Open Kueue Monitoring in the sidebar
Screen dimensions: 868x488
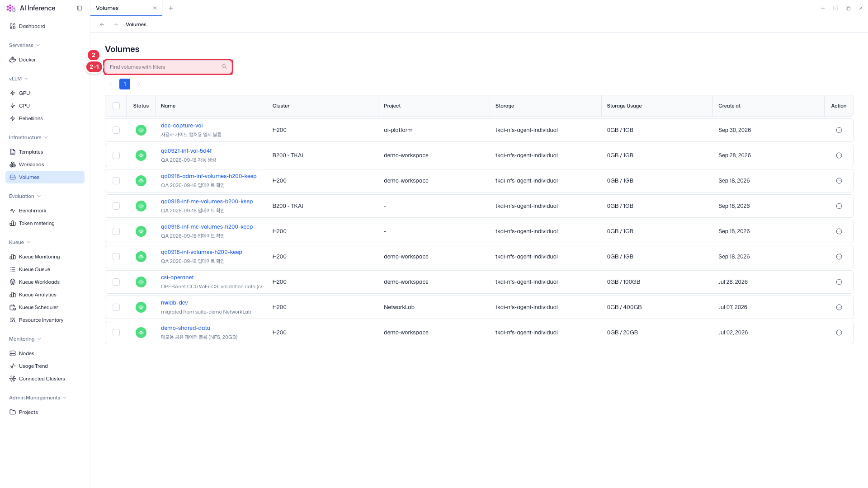(x=45, y=257)
